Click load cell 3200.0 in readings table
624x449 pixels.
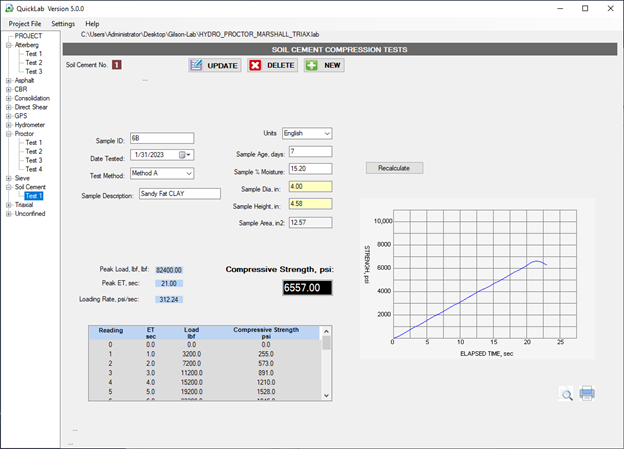click(191, 354)
